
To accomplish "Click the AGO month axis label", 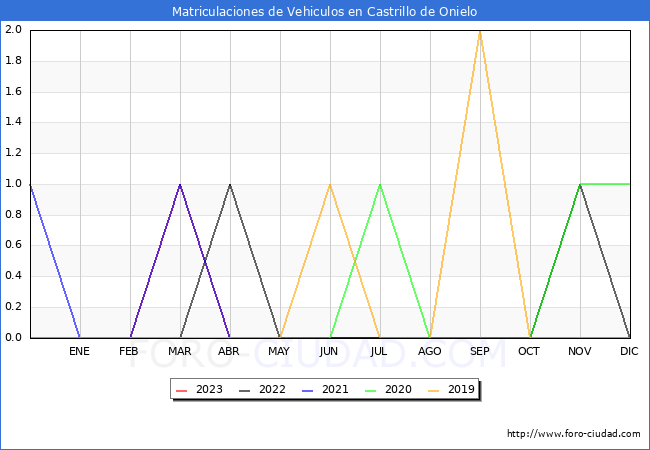I will pyautogui.click(x=429, y=351).
